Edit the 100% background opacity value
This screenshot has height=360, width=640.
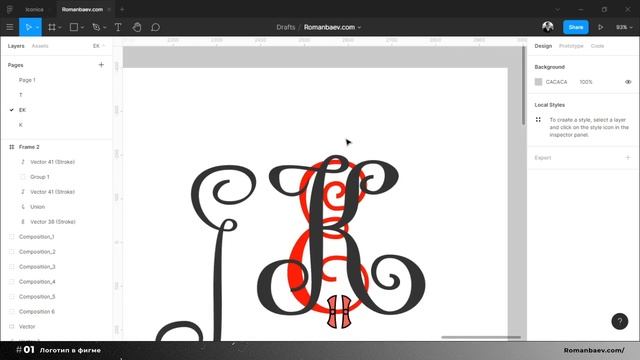(x=586, y=82)
